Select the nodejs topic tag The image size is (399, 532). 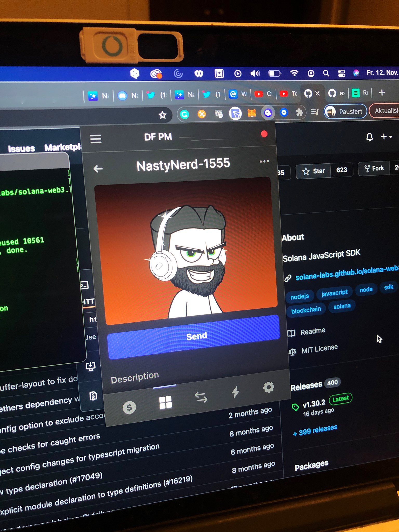tap(300, 296)
